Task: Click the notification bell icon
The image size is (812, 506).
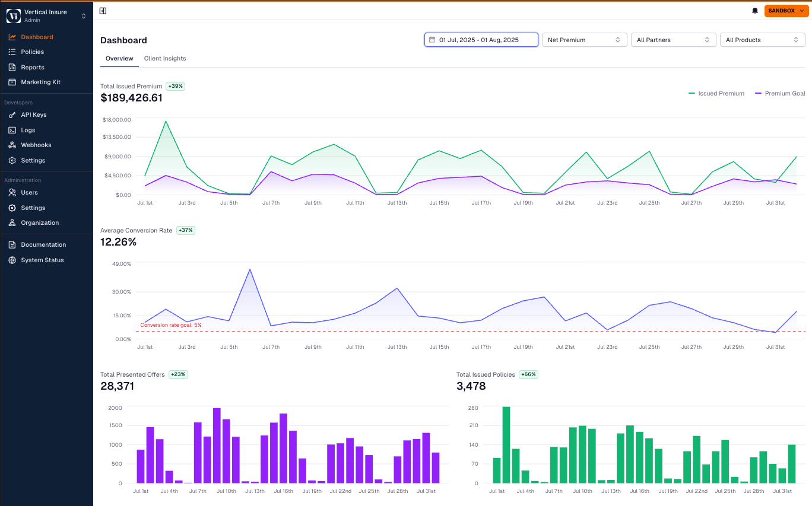Action: [x=755, y=11]
